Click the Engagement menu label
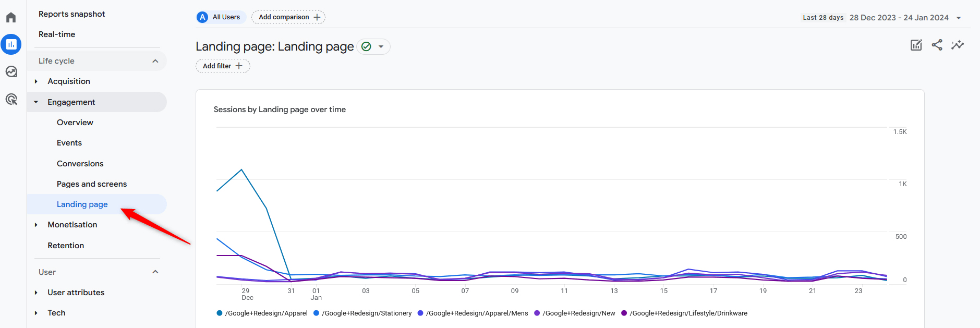The width and height of the screenshot is (980, 328). [71, 102]
